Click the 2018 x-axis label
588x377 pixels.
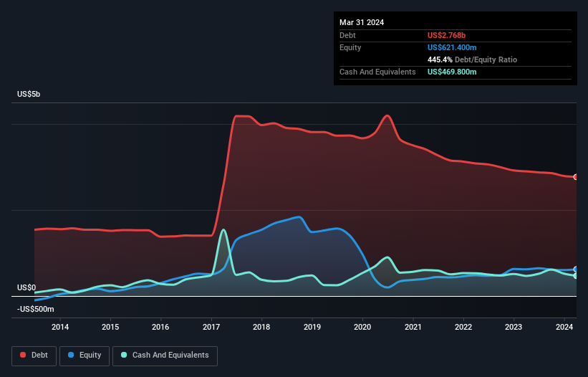(261, 327)
